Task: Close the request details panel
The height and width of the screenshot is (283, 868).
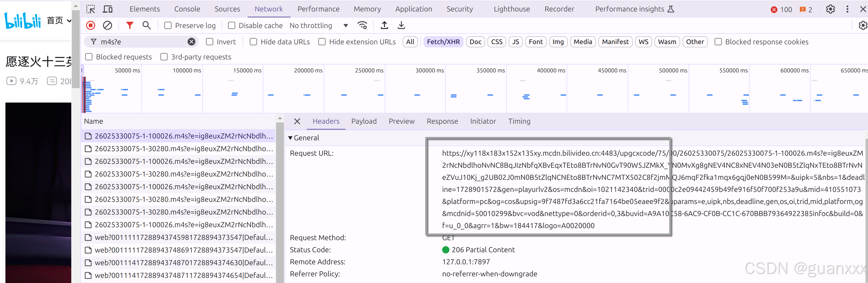Action: 297,121
